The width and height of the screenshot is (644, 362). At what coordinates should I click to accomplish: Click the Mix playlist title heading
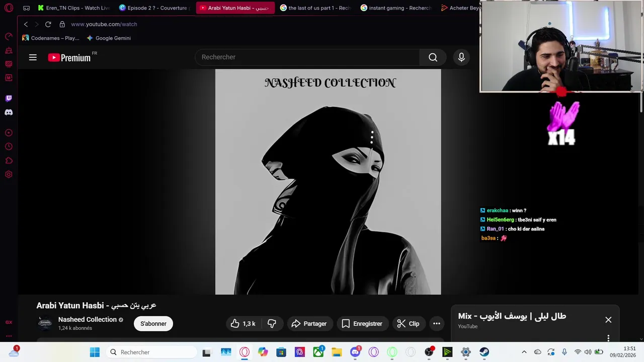pos(512,316)
